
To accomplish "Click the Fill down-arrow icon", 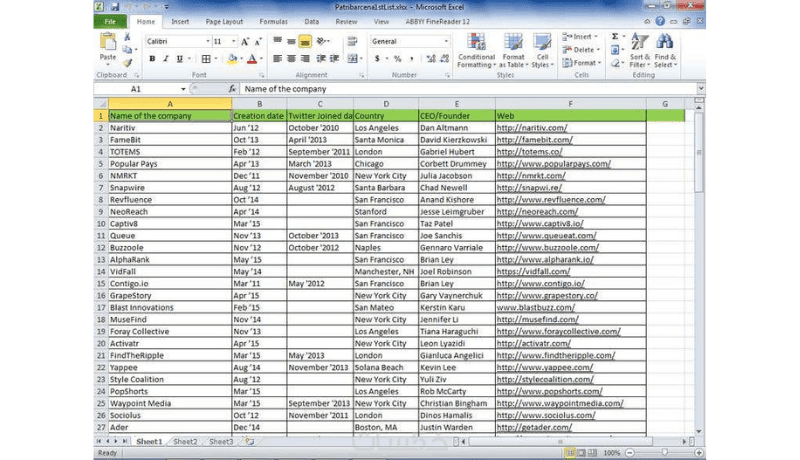I will coord(615,50).
